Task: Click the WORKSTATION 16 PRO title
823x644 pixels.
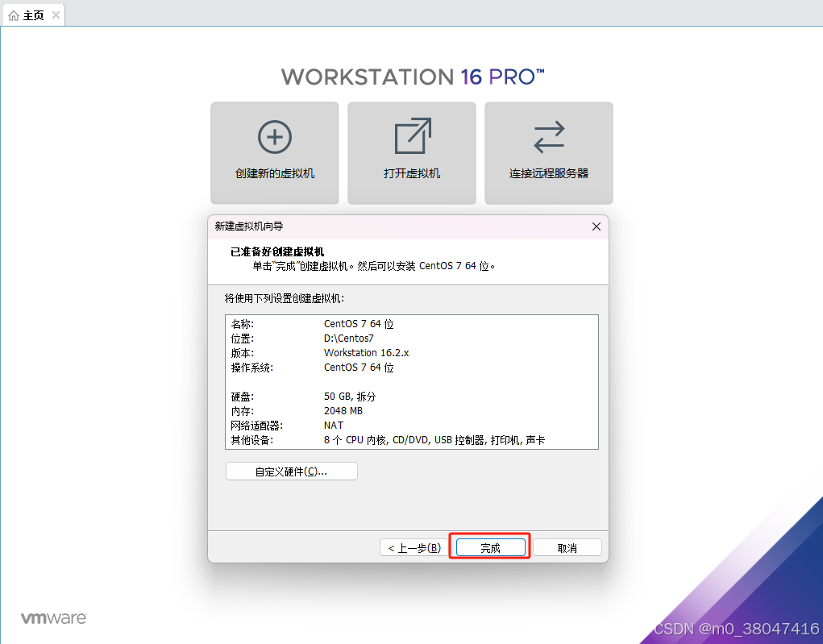Action: click(413, 77)
